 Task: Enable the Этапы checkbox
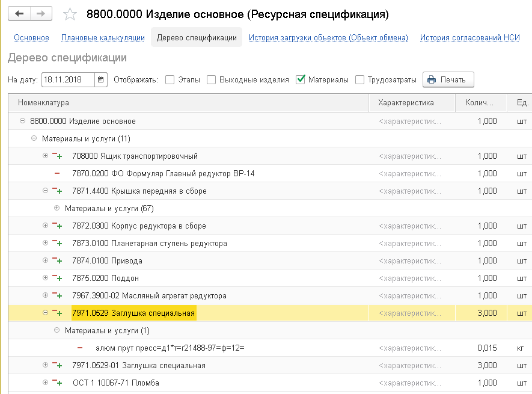pyautogui.click(x=170, y=79)
